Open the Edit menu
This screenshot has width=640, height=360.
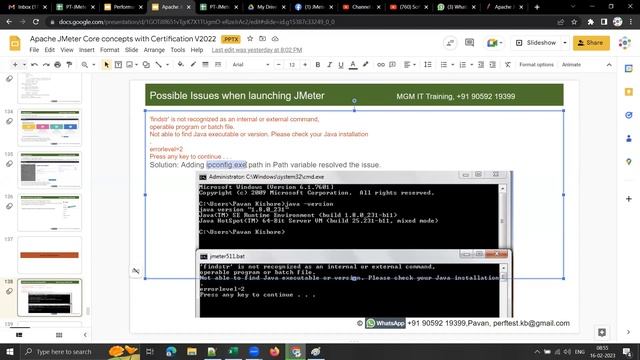pos(50,50)
